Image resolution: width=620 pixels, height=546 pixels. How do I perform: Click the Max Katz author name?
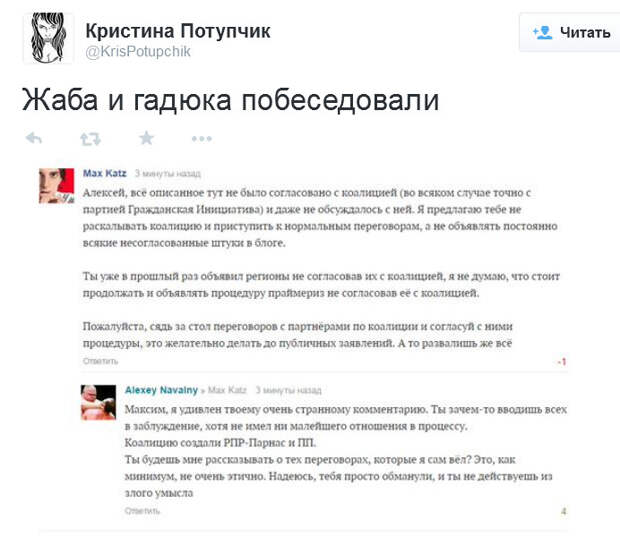105,173
